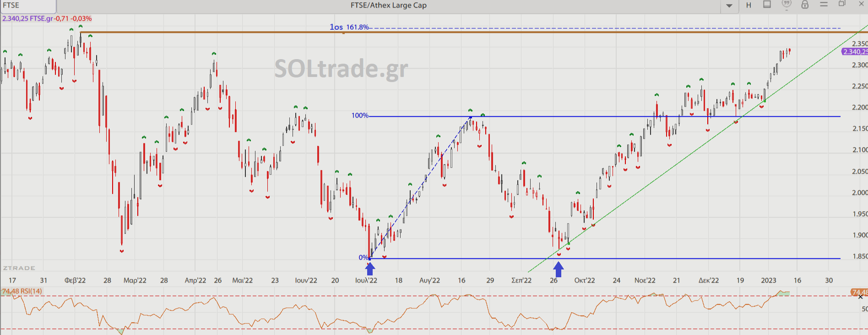Close the RSI indicator panel with X
Image resolution: width=868 pixels, height=335 pixels.
860,297
